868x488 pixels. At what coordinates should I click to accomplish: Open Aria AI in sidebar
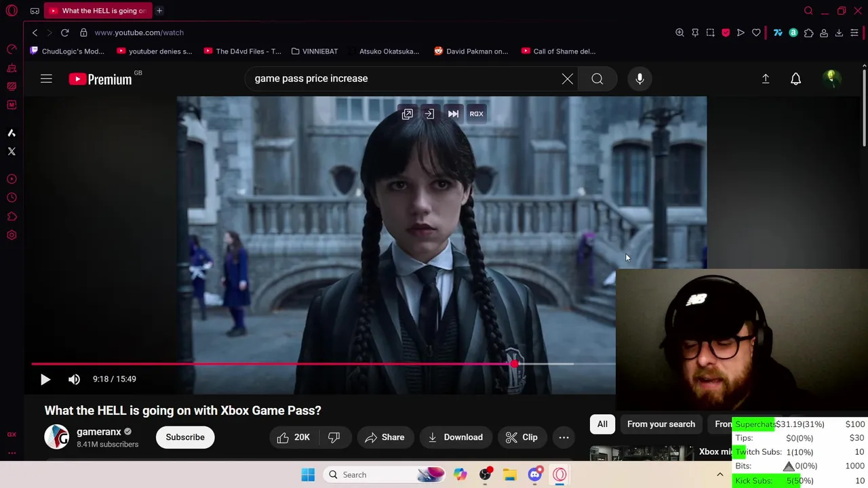tap(12, 133)
